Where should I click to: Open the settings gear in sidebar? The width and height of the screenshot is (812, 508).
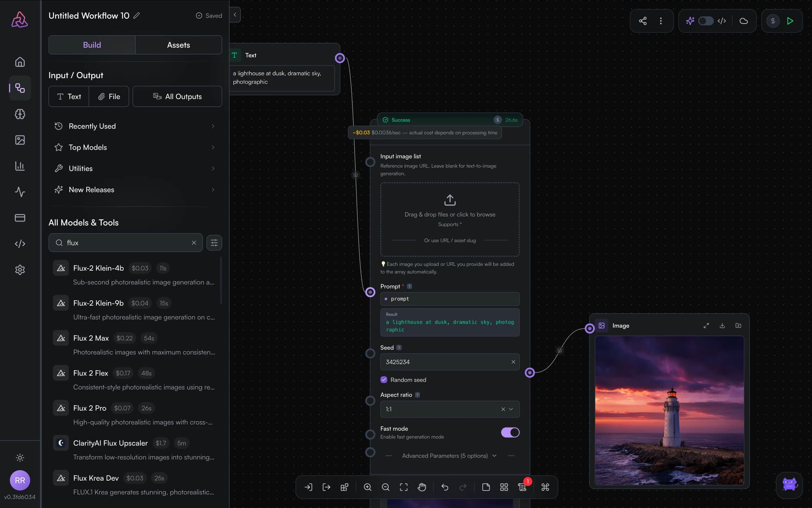(x=20, y=270)
